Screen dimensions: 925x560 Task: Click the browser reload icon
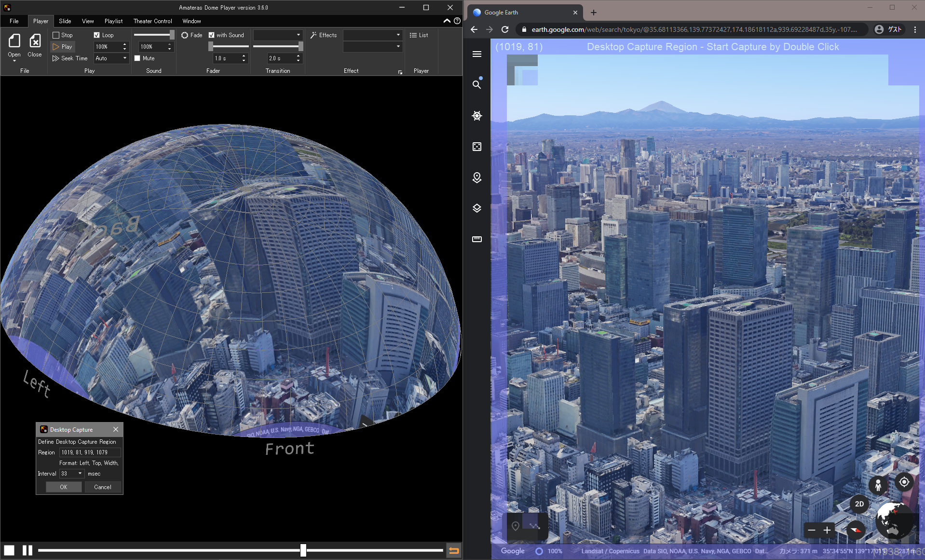(x=505, y=29)
